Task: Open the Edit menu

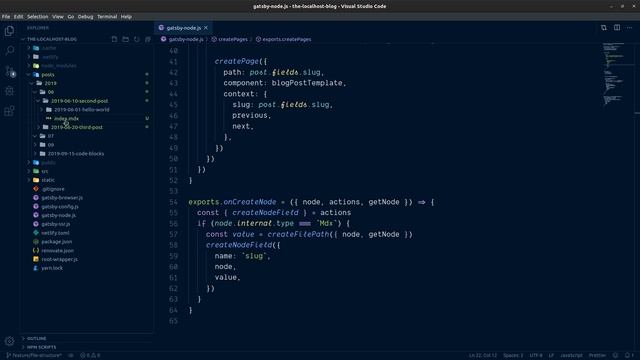Action: point(18,17)
